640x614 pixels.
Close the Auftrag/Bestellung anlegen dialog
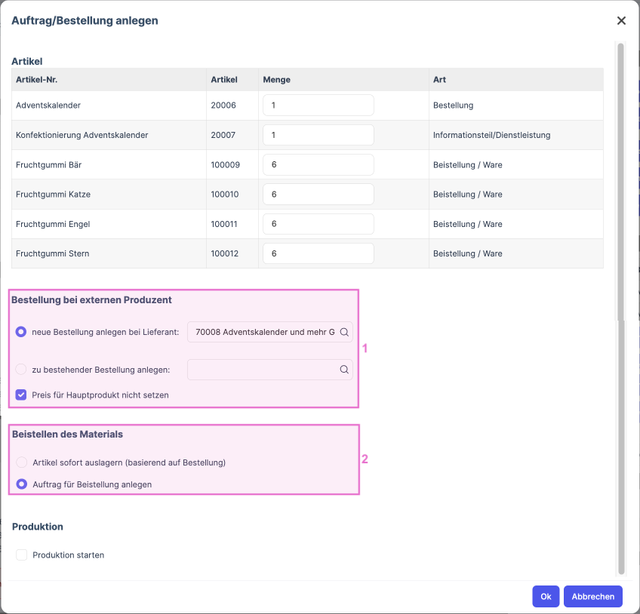(x=621, y=21)
